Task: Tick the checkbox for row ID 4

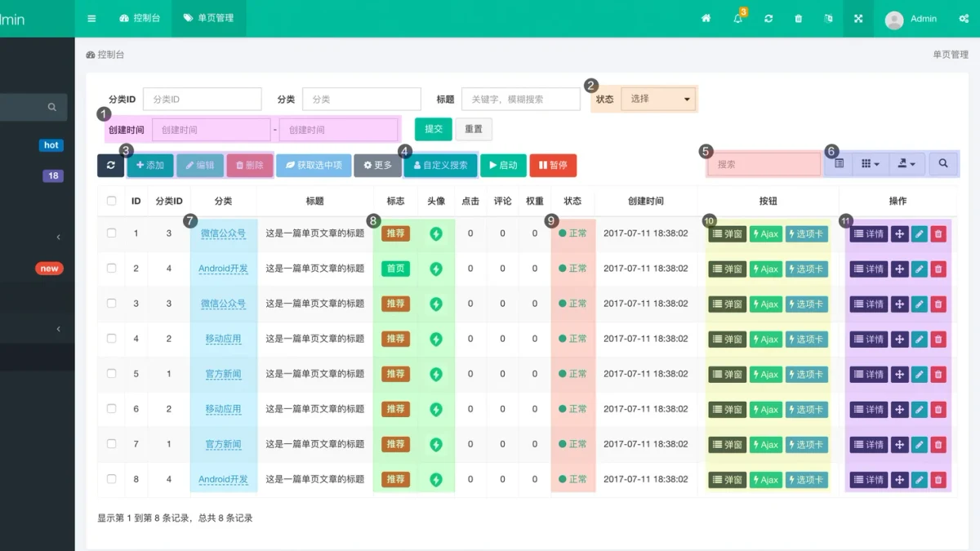Action: point(112,339)
